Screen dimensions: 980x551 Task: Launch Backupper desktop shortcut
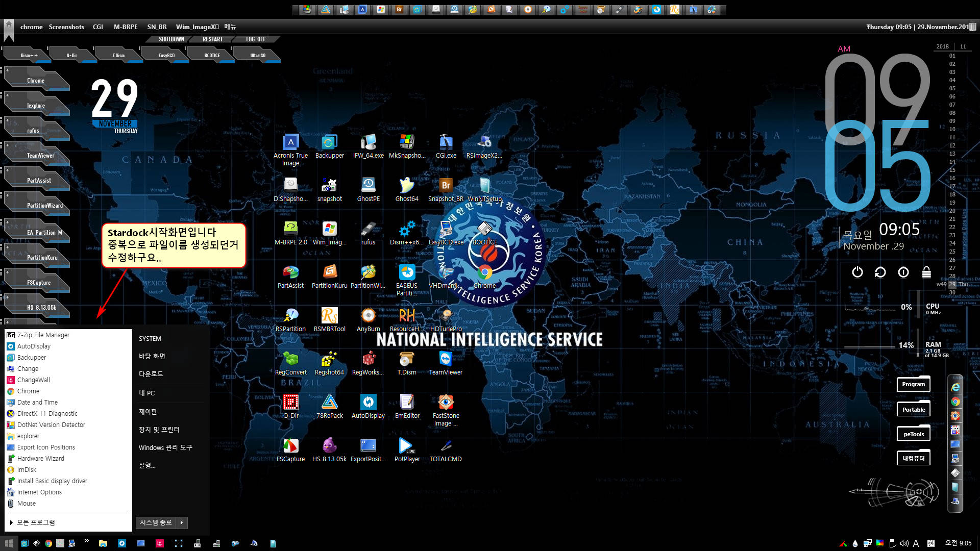pos(329,147)
